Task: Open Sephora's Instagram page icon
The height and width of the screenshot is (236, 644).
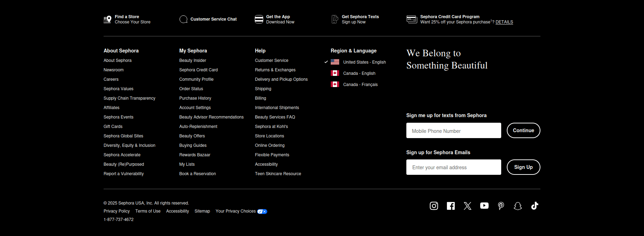Action: (434, 206)
